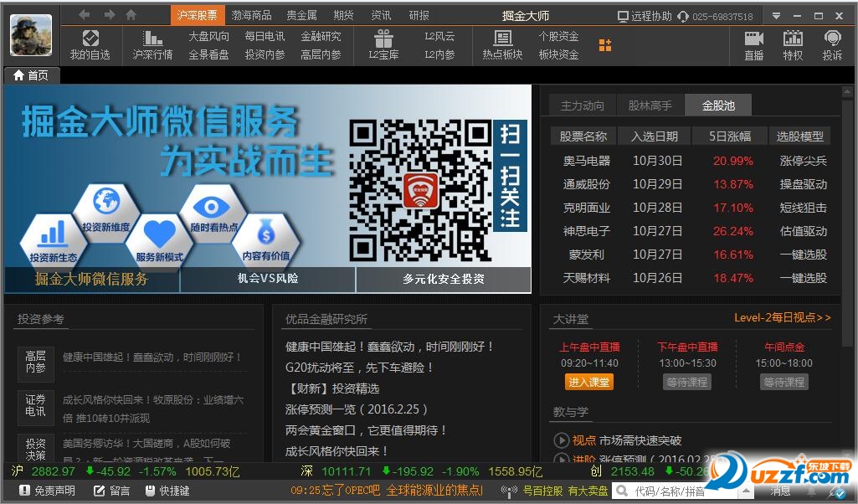Click the forward navigation arrow
The width and height of the screenshot is (858, 504).
110,15
